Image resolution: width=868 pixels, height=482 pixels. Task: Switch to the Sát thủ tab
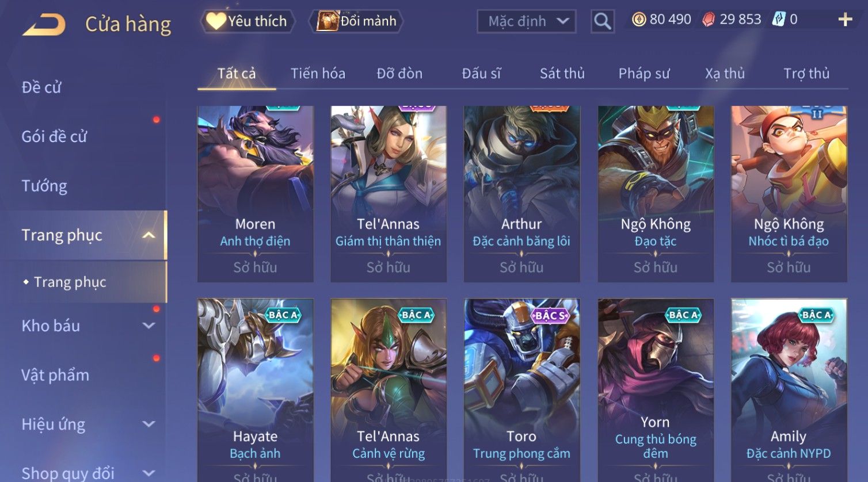pos(562,74)
